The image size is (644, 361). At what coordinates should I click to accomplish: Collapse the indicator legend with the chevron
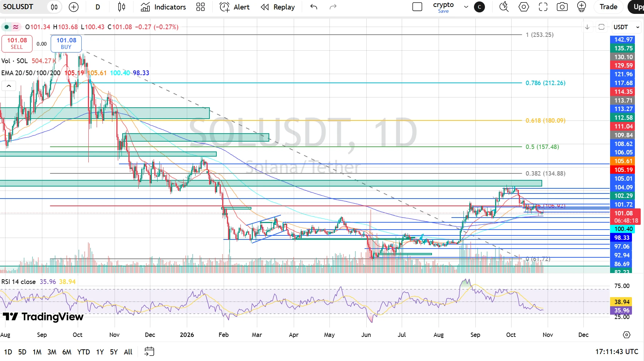tap(9, 86)
